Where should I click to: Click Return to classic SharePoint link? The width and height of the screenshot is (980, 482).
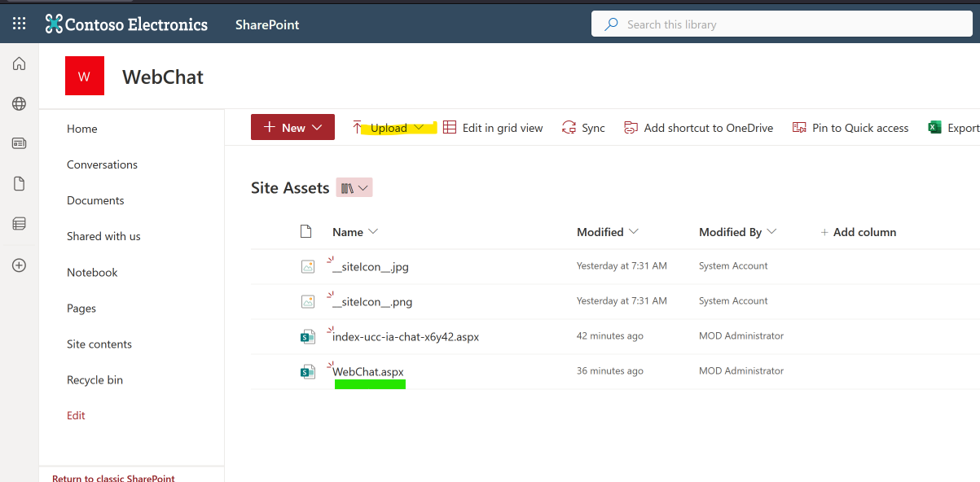tap(113, 478)
